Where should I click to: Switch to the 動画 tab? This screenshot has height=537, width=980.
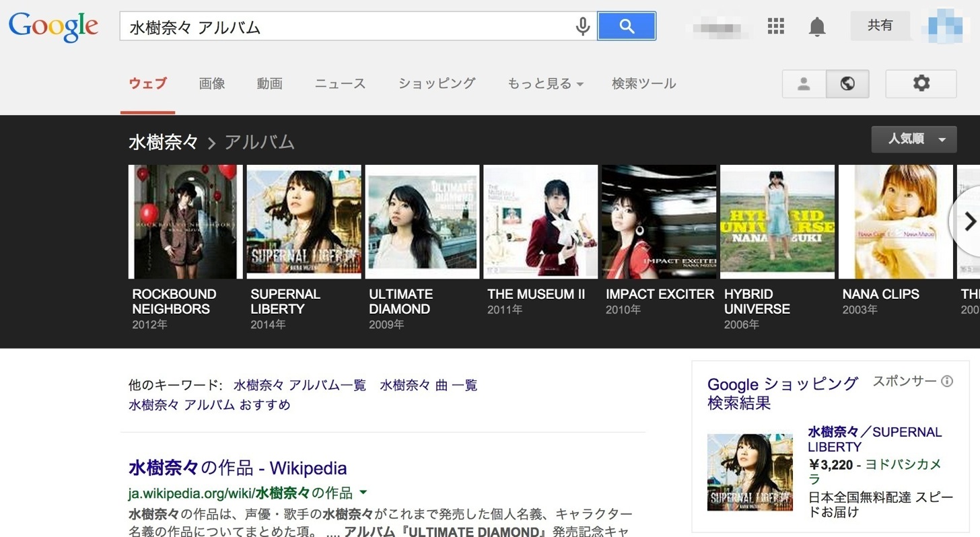pyautogui.click(x=269, y=83)
